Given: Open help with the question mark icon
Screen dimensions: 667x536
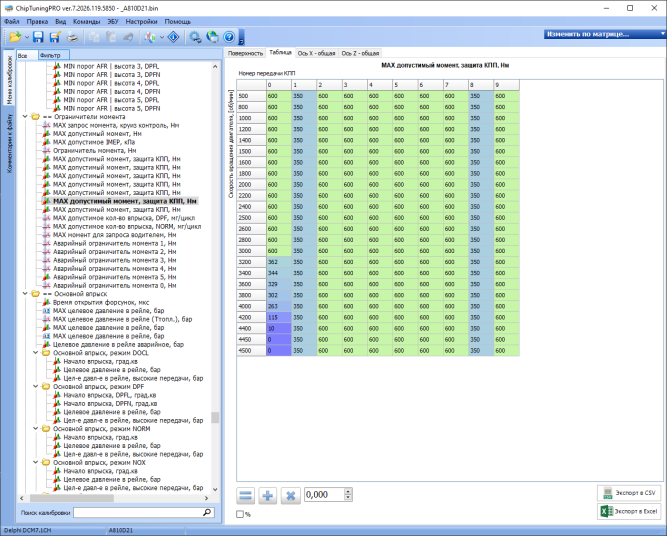Looking at the screenshot, I should tap(229, 37).
